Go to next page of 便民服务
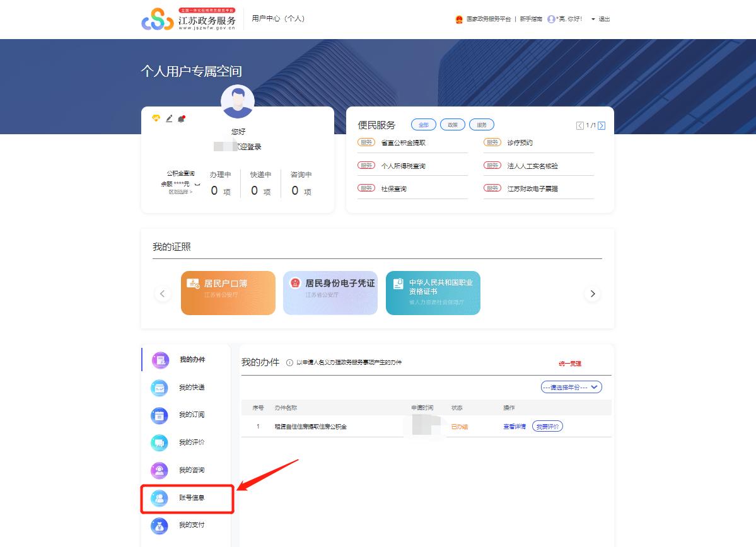 (602, 125)
